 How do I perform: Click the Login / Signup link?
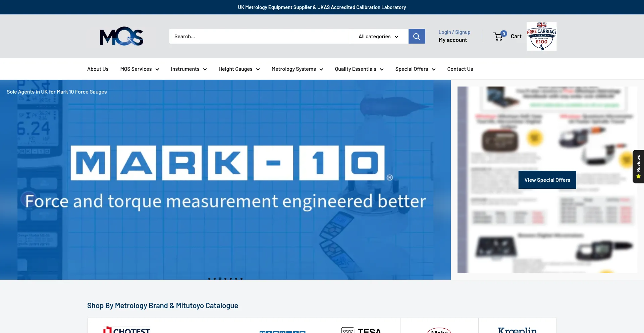tap(454, 32)
